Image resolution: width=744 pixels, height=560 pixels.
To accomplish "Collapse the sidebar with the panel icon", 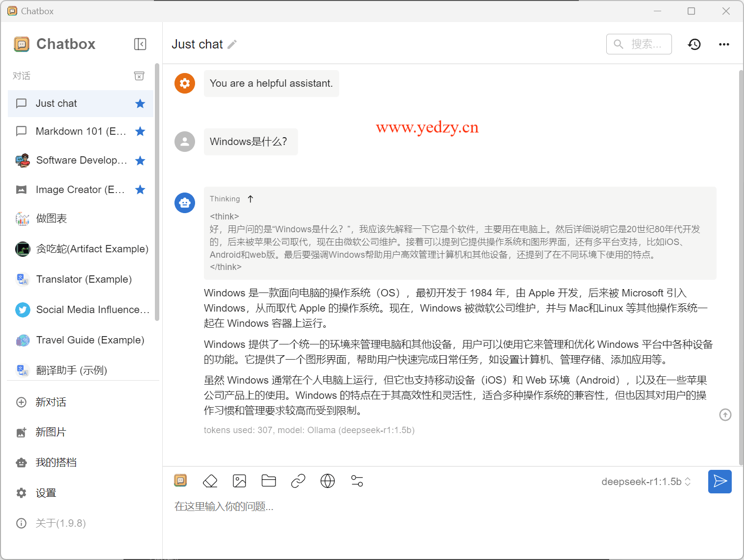I will click(x=140, y=44).
